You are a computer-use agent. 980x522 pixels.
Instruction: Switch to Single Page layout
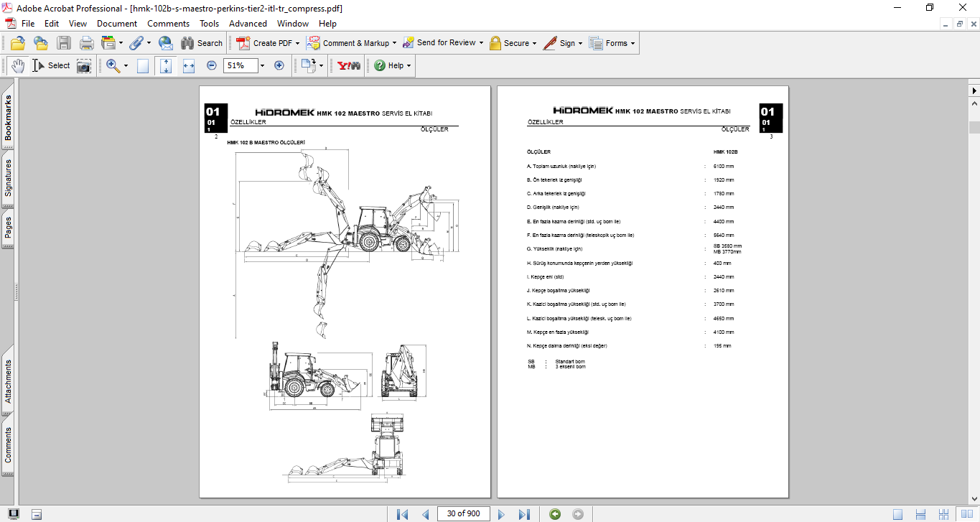point(898,514)
